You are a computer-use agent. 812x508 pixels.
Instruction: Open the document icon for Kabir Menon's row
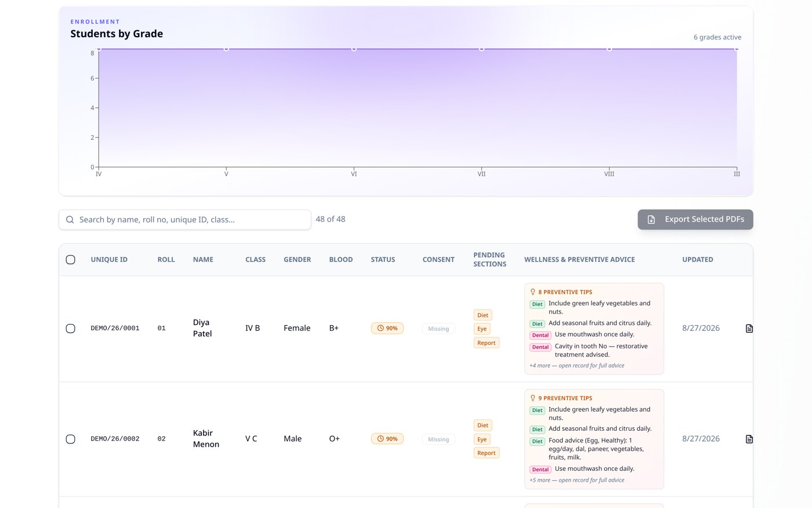(x=749, y=439)
